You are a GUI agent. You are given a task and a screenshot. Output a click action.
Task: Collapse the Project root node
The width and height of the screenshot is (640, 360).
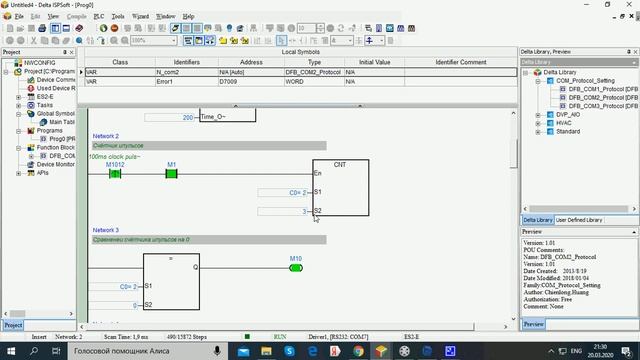(x=6, y=71)
